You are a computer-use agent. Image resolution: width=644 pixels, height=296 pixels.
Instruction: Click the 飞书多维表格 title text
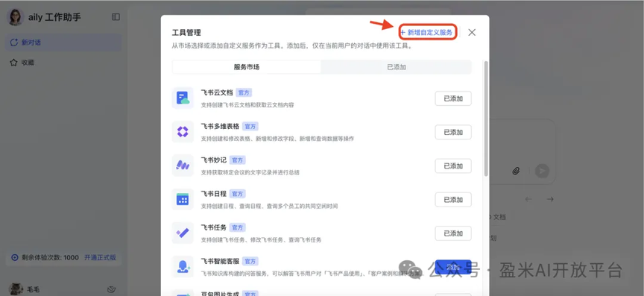(x=220, y=126)
